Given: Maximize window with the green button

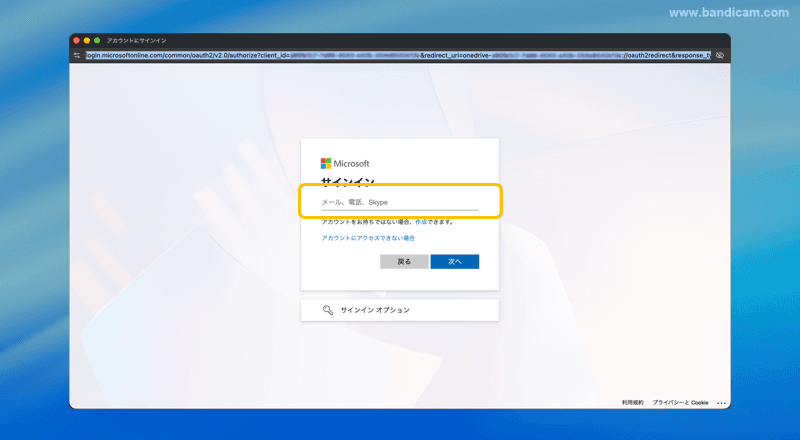Looking at the screenshot, I should (x=97, y=40).
